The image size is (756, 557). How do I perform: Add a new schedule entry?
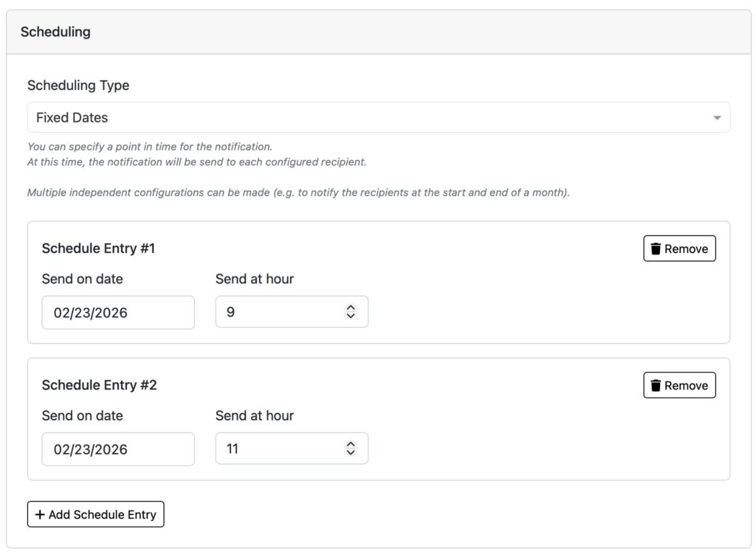96,515
